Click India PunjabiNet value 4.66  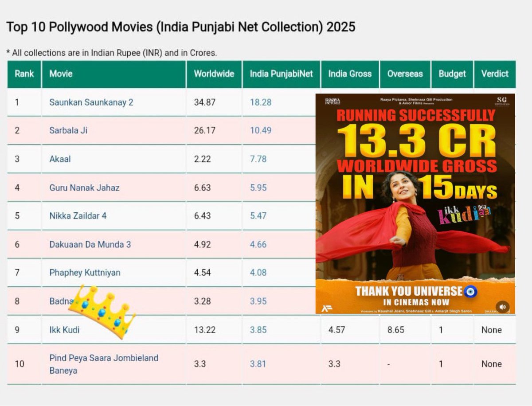click(x=258, y=244)
